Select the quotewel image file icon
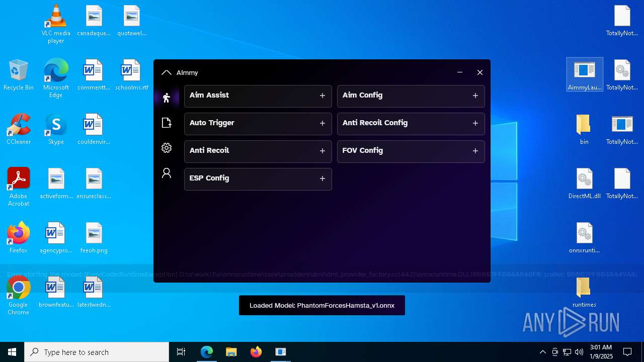Viewport: 644px width, 362px height. point(131,21)
